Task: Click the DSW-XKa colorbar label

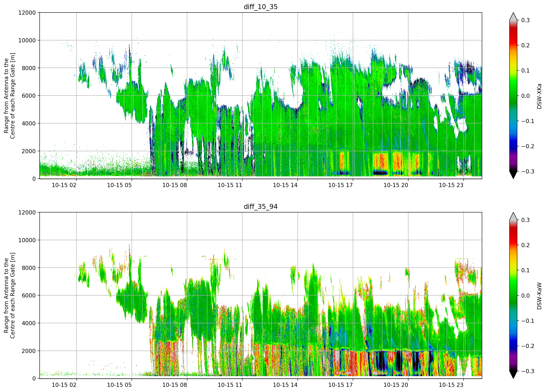Action: [x=539, y=96]
